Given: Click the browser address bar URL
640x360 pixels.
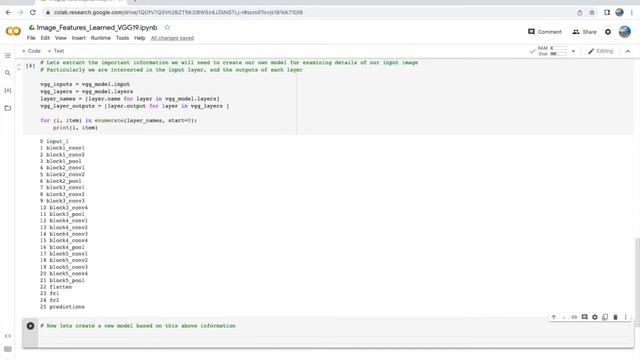Looking at the screenshot, I should tap(178, 12).
